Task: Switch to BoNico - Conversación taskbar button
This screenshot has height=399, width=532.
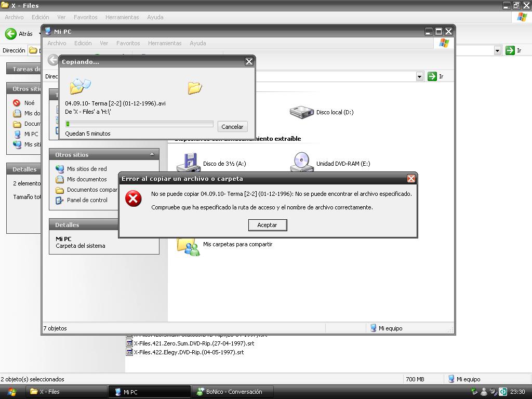Action: (233, 392)
